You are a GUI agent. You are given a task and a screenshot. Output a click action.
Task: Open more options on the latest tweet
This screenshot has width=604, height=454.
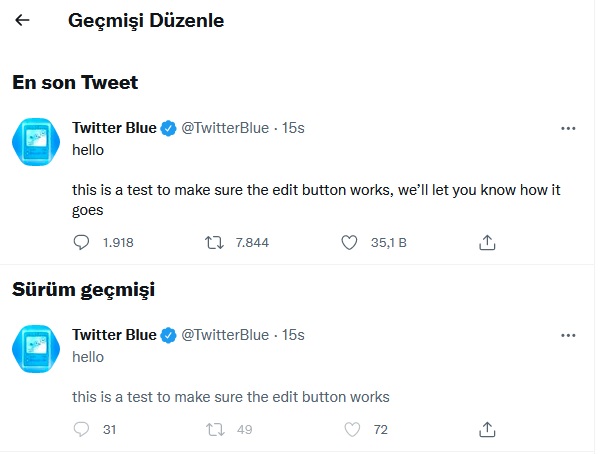pos(568,128)
